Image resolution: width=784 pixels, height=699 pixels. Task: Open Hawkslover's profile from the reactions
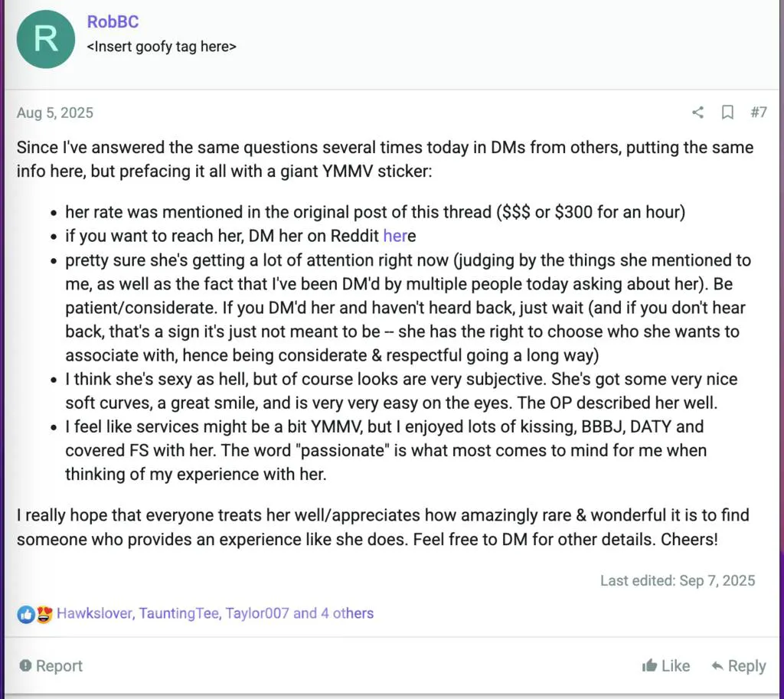[x=94, y=613]
